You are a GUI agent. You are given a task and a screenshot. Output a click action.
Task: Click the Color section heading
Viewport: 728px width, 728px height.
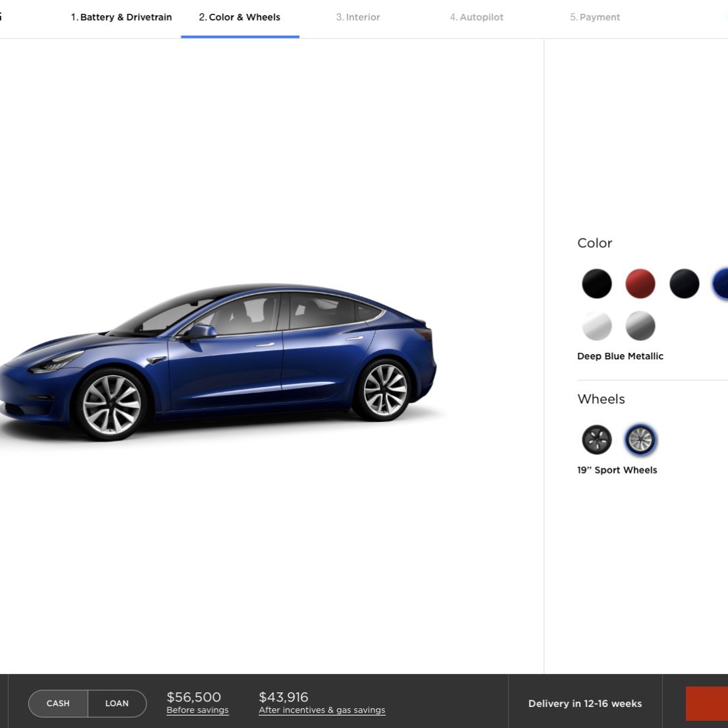(595, 243)
